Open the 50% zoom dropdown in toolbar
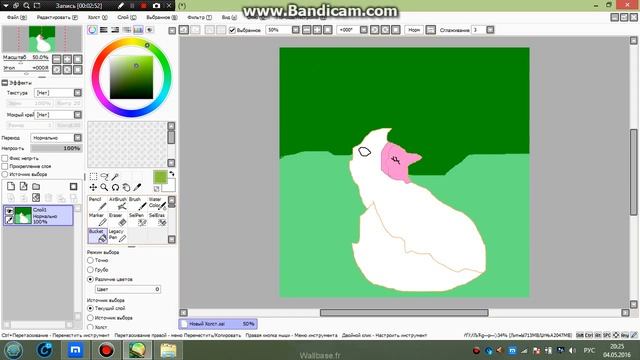 coord(296,30)
